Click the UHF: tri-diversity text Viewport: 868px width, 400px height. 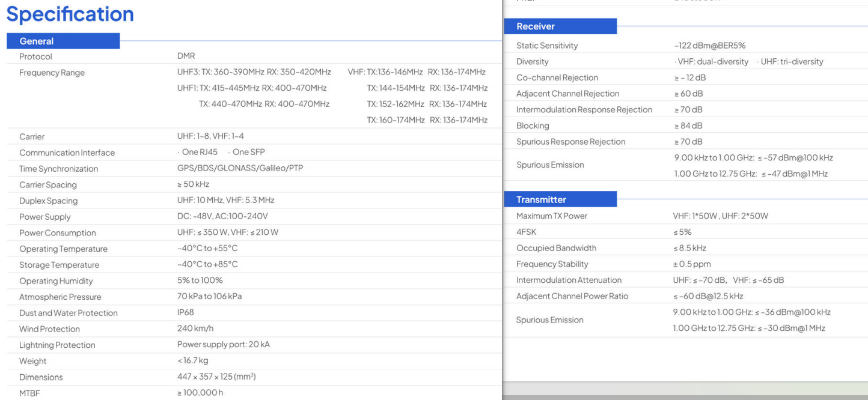click(x=792, y=62)
